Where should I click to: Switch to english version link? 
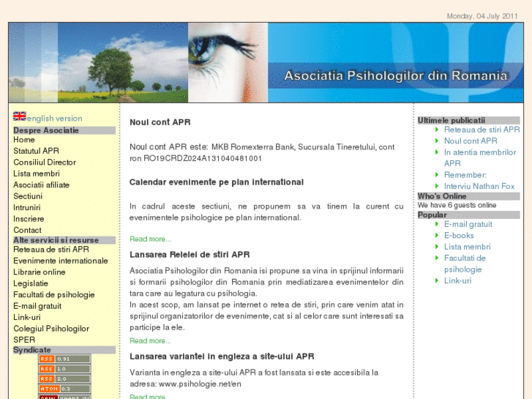(x=55, y=119)
